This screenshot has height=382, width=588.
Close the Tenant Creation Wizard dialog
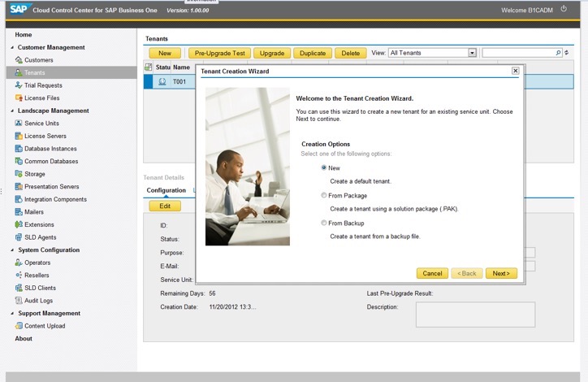point(516,71)
